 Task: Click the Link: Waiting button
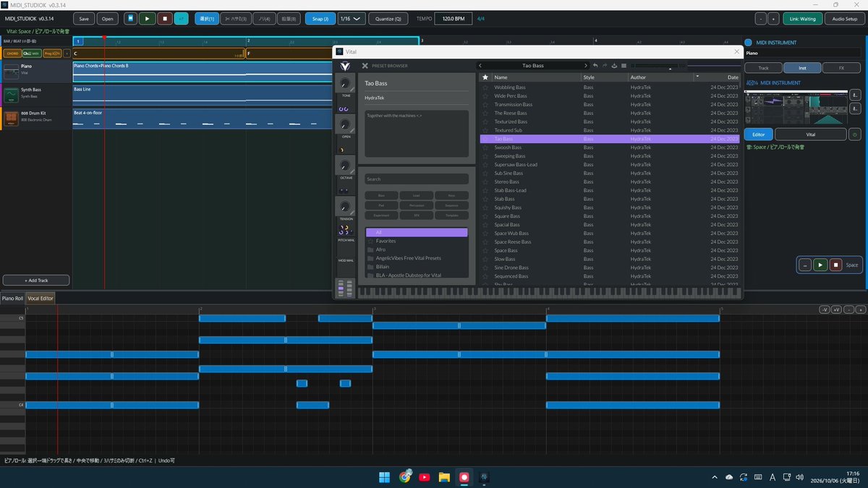click(803, 19)
